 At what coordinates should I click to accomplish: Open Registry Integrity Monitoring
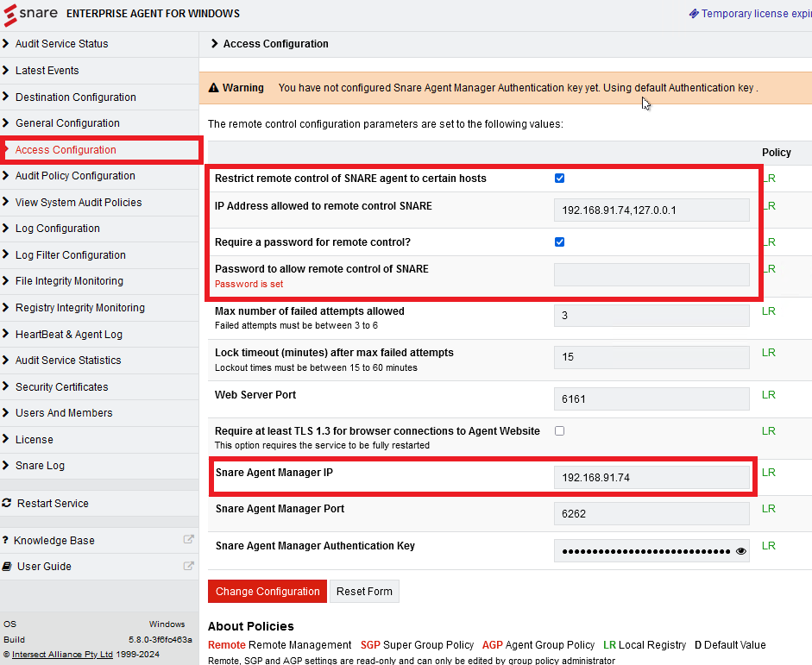(x=80, y=307)
